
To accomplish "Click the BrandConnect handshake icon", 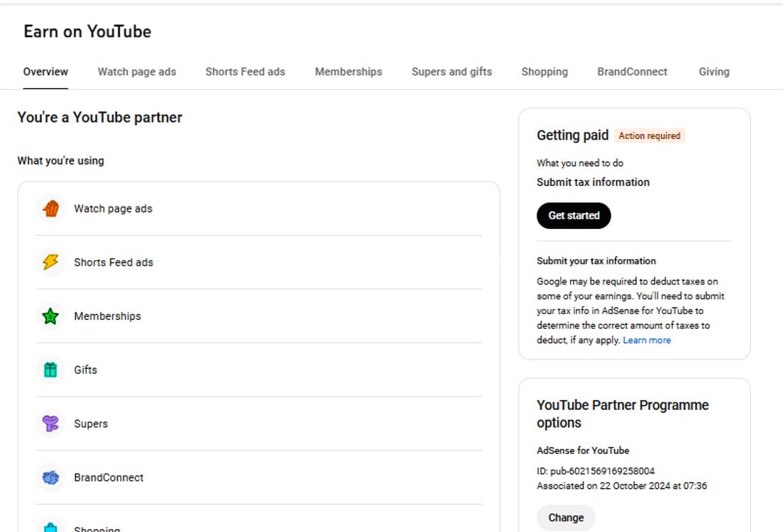I will point(50,477).
